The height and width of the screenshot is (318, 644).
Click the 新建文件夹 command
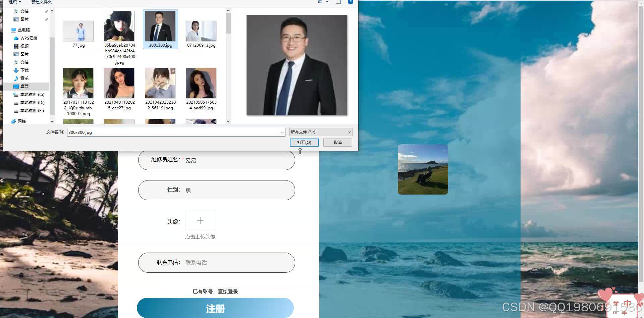41,2
